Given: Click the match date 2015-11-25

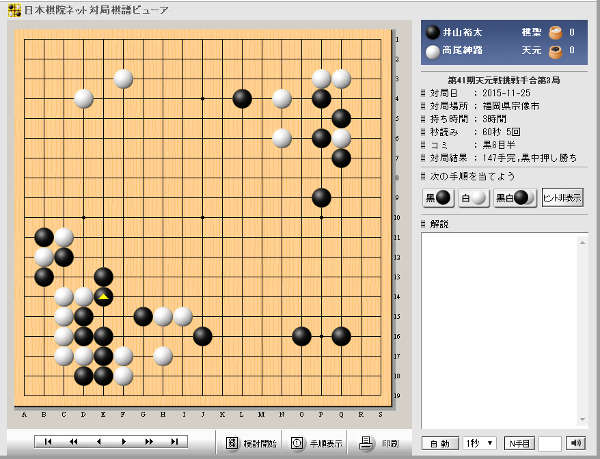Looking at the screenshot, I should coord(506,93).
